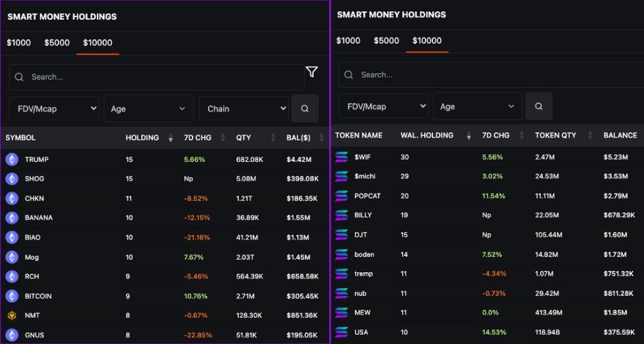The image size is (644, 344).
Task: Click the magnifier button beside right panel Age dropdown
Action: tap(539, 106)
